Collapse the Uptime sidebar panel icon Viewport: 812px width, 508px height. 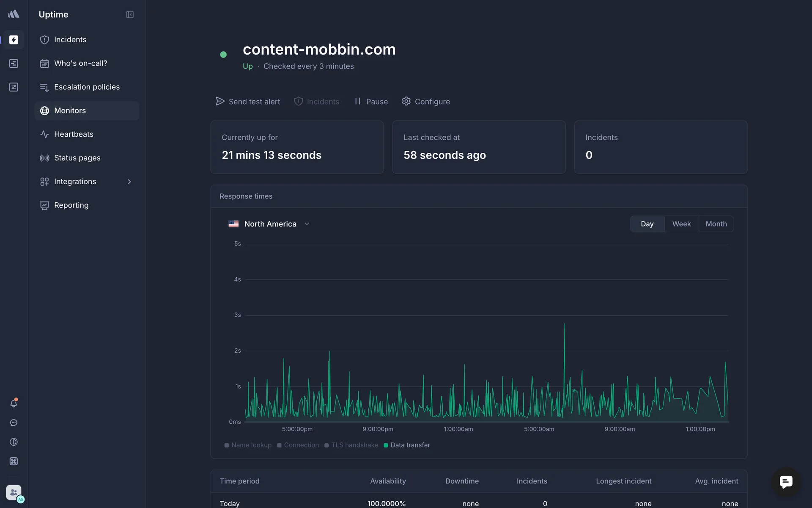130,14
